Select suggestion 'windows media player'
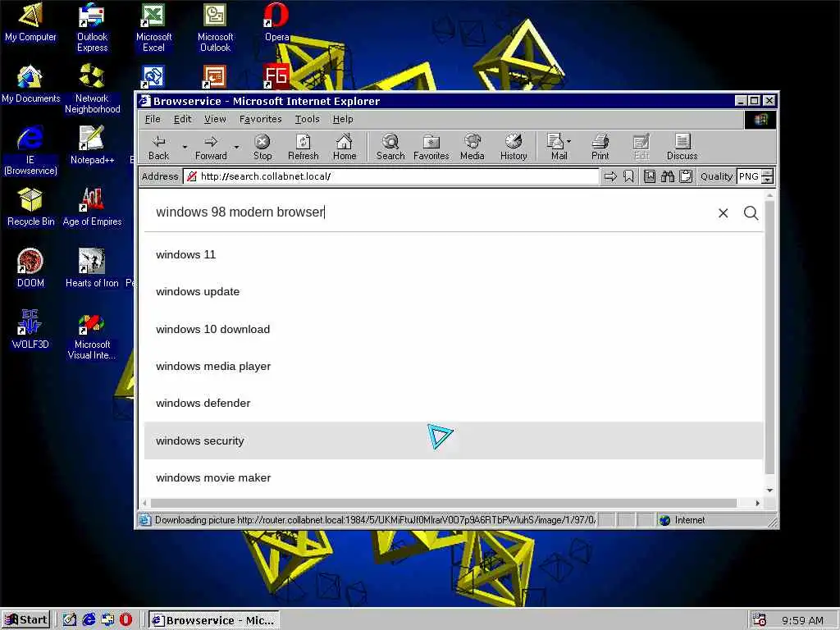 point(453,366)
